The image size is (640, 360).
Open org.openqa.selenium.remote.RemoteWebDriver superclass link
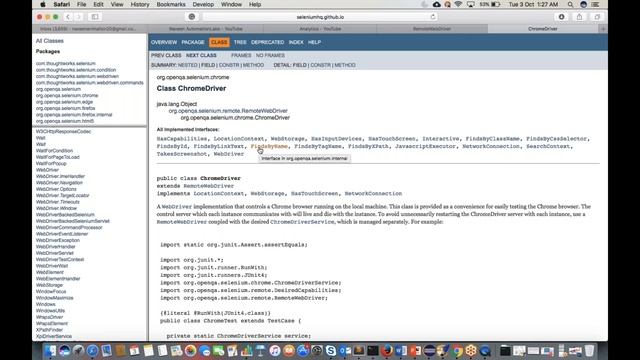(228, 111)
